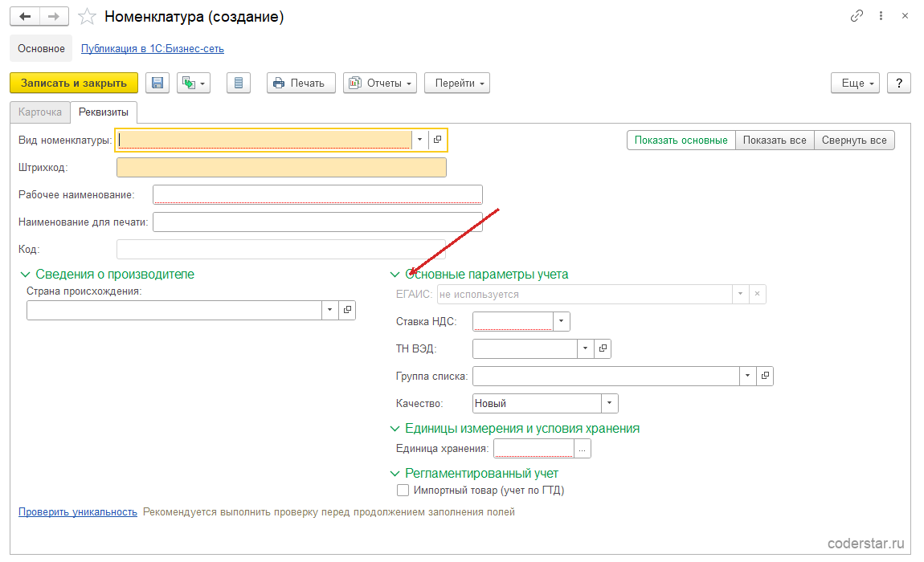This screenshot has width=924, height=562.
Task: Open help with the question mark button
Action: [x=898, y=83]
